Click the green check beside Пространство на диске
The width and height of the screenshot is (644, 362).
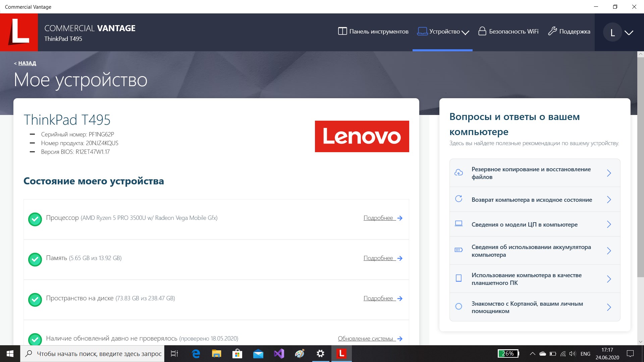[35, 300]
